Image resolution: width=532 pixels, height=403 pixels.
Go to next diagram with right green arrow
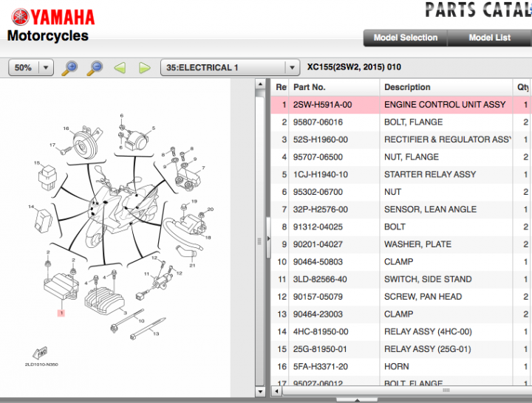[x=145, y=68]
